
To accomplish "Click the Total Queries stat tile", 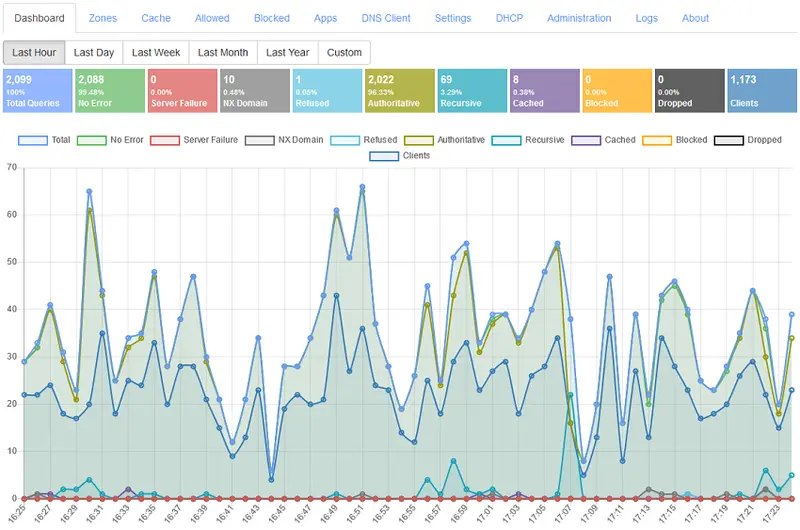I will [x=37, y=90].
